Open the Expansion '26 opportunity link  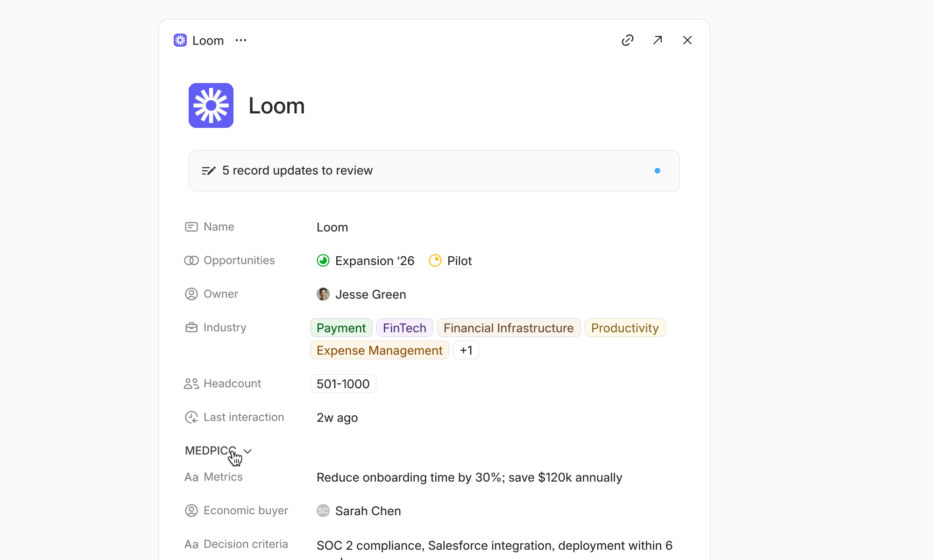tap(375, 261)
